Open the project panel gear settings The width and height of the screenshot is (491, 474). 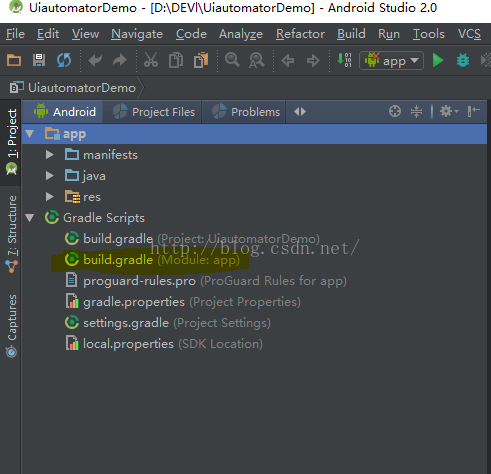449,111
